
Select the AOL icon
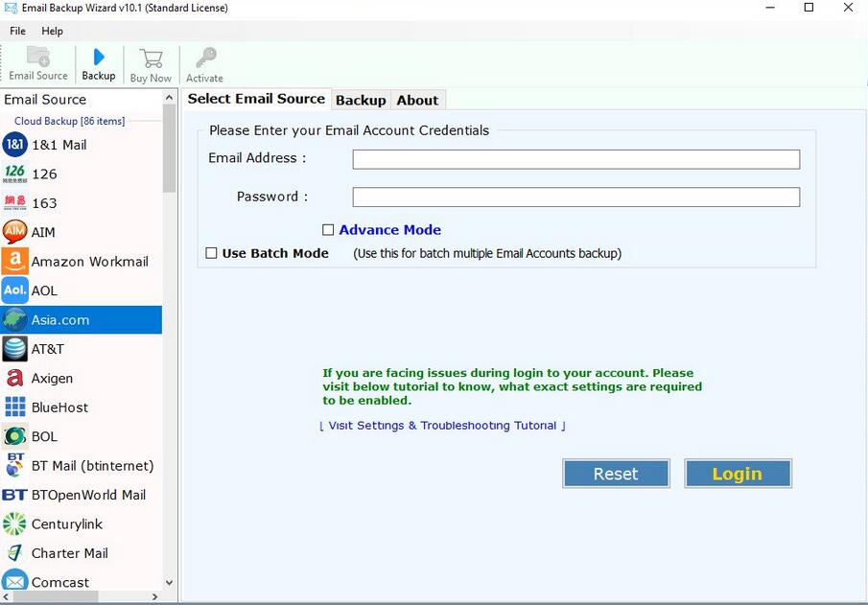coord(15,291)
